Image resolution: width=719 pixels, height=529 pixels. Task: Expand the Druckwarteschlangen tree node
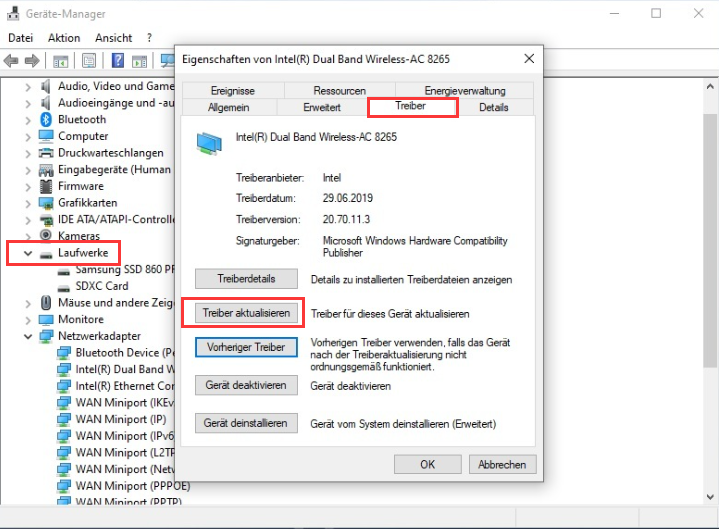click(27, 153)
